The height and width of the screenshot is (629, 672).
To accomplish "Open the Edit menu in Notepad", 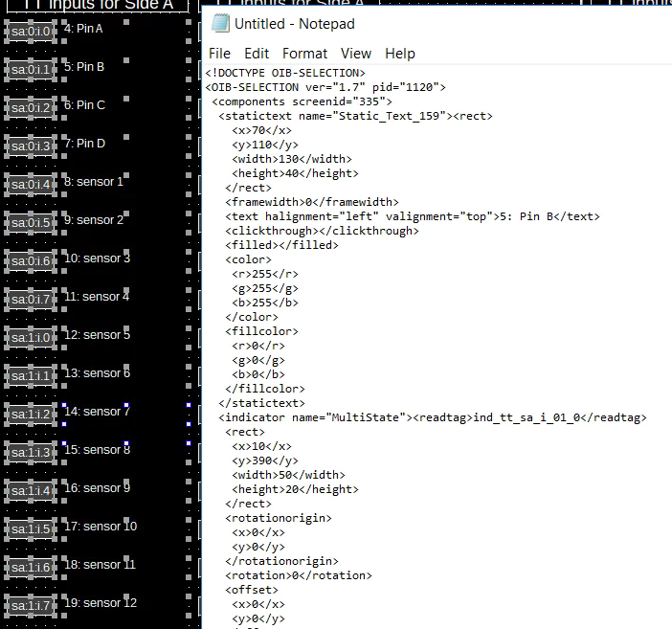I will point(257,54).
